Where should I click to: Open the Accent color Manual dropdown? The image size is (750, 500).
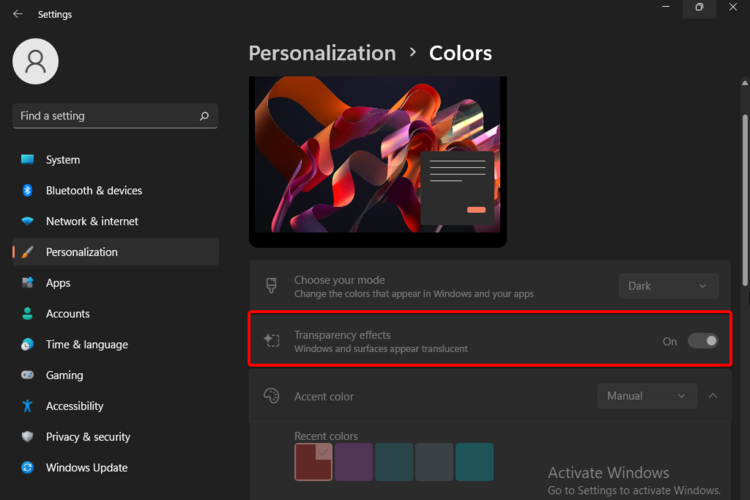[646, 396]
